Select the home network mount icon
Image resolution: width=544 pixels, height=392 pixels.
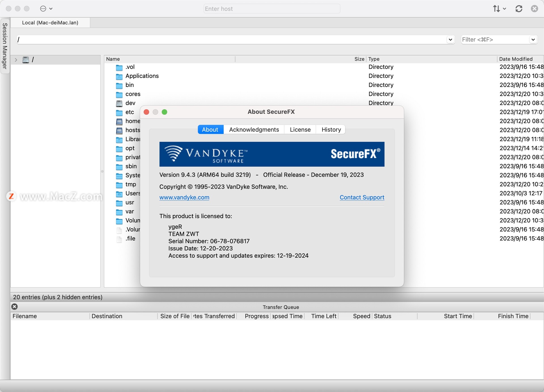click(119, 122)
